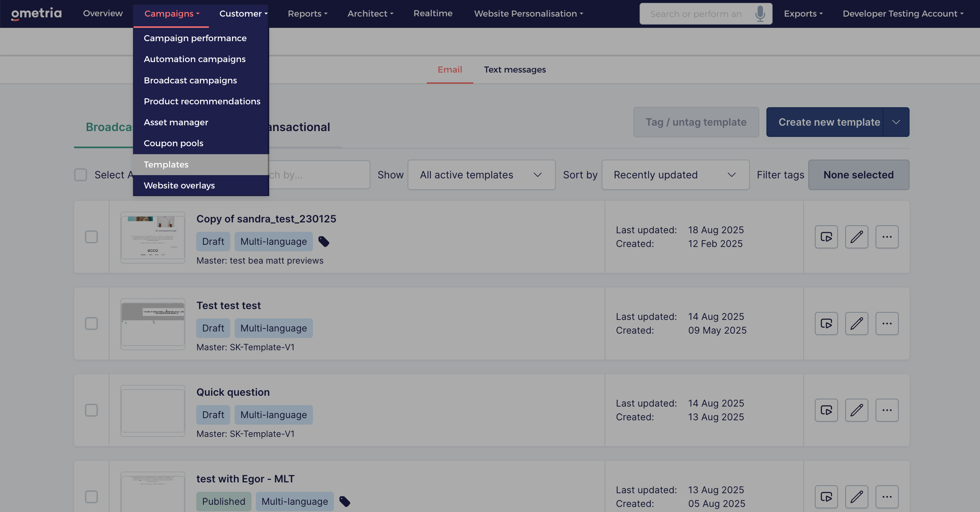Edit the Quick question template with pencil
980x512 pixels.
click(857, 410)
